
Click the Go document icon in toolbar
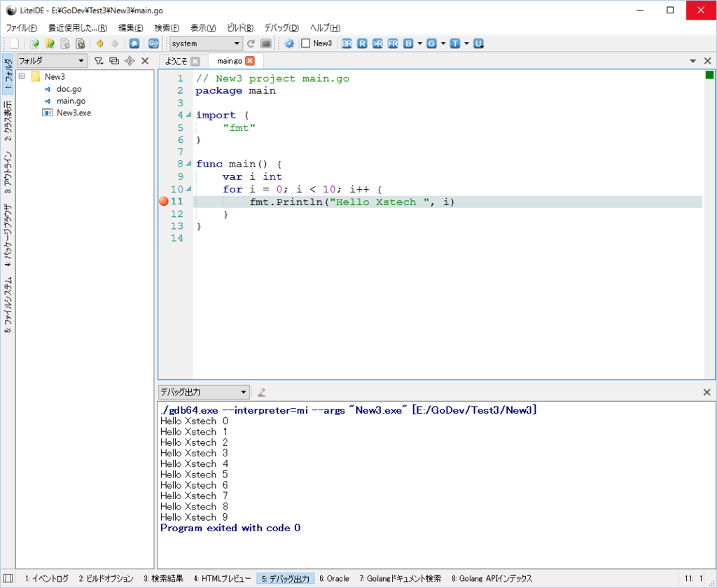point(153,43)
